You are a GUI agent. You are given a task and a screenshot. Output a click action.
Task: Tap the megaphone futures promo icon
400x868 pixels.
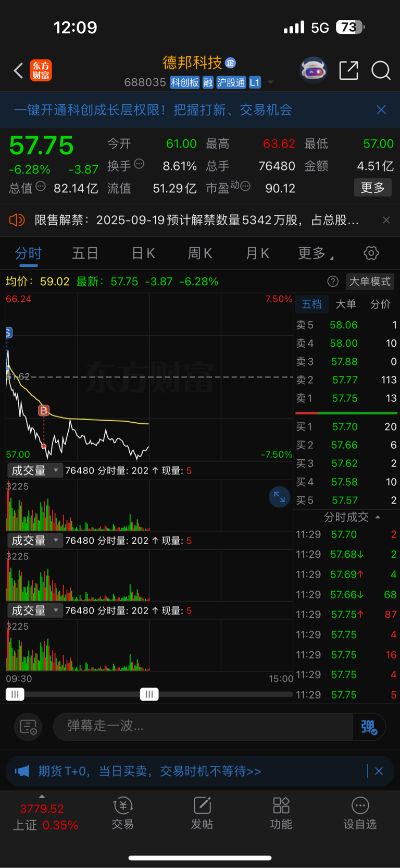[x=22, y=771]
